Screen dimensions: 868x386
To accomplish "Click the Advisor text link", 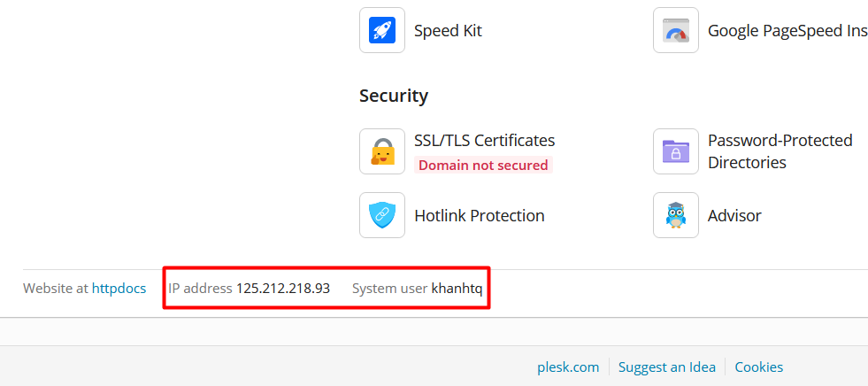I will [734, 215].
